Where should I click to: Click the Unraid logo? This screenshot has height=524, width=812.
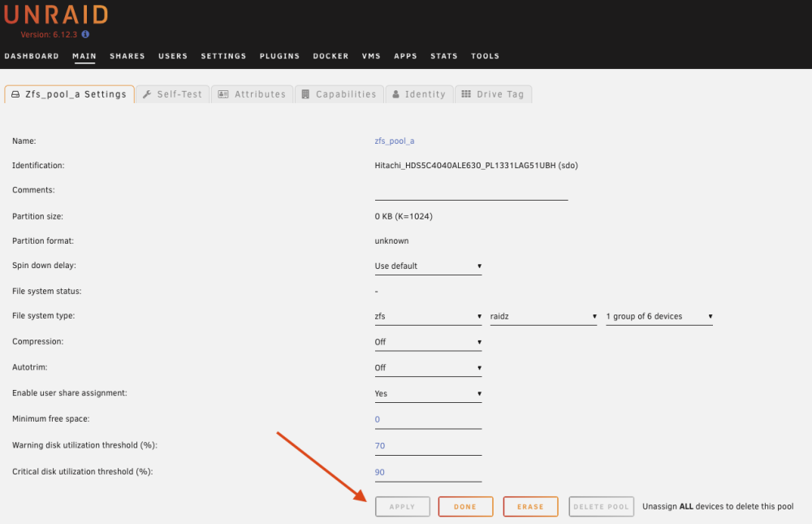[56, 15]
